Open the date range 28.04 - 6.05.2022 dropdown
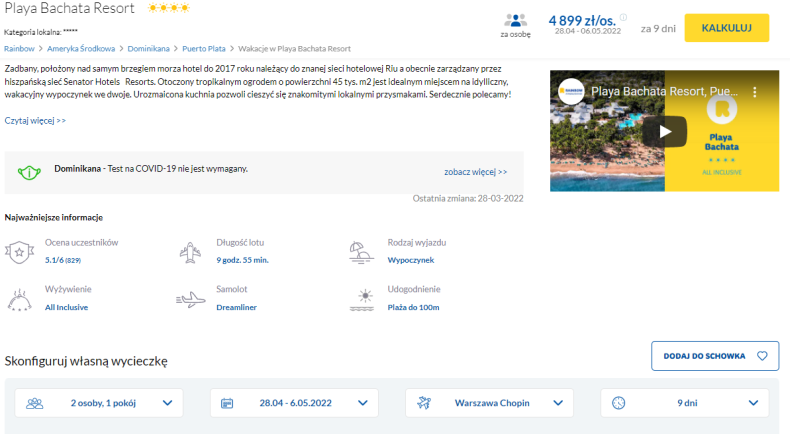Screen dimensions: 790x434 (x=294, y=403)
